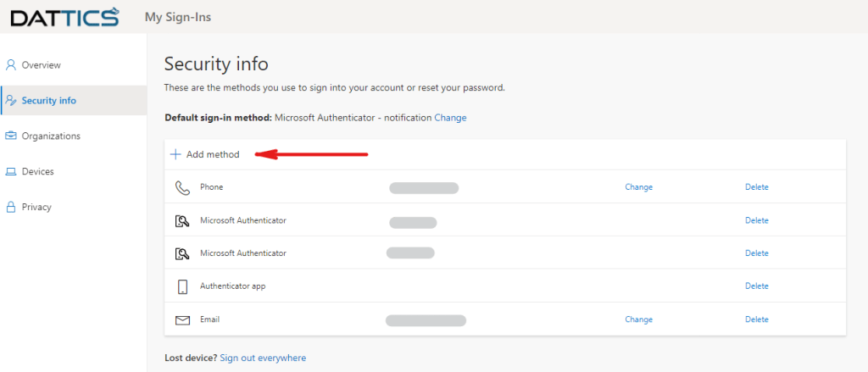
Task: Change the Email method
Action: point(638,319)
